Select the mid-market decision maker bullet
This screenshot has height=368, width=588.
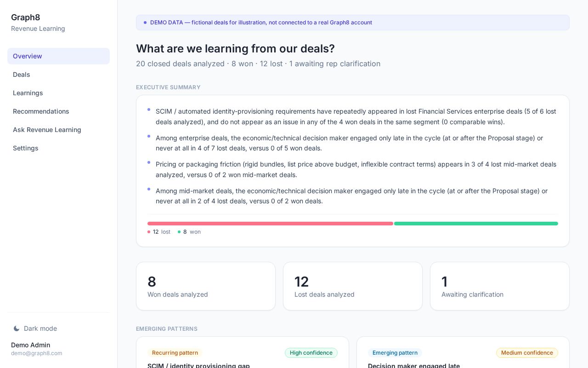click(353, 196)
